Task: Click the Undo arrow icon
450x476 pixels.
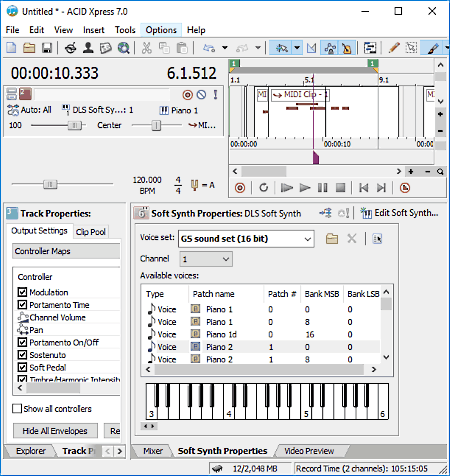Action: [x=209, y=48]
